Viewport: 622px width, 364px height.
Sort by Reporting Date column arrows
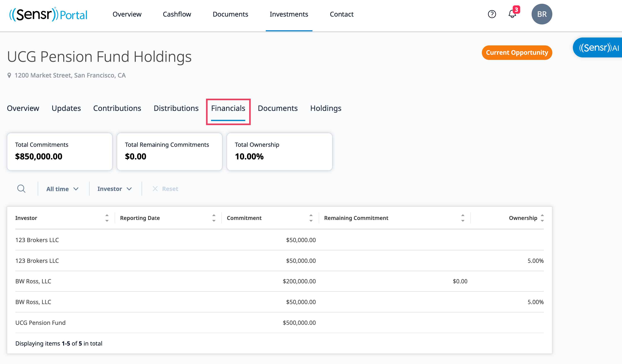[214, 218]
